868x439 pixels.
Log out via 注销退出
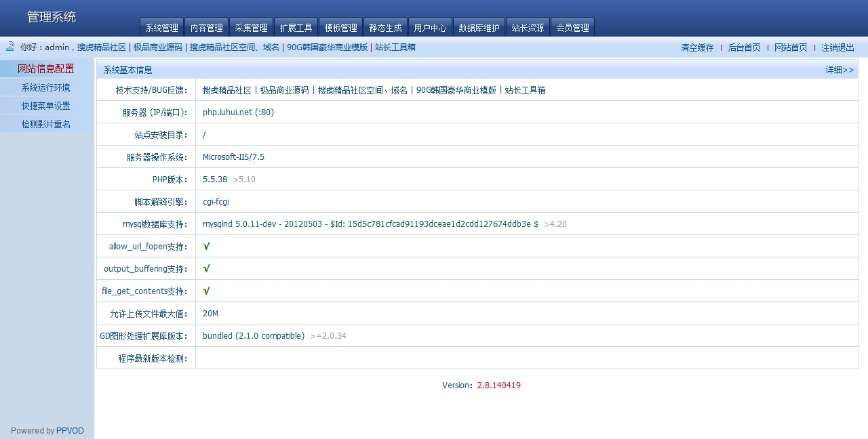pos(838,47)
